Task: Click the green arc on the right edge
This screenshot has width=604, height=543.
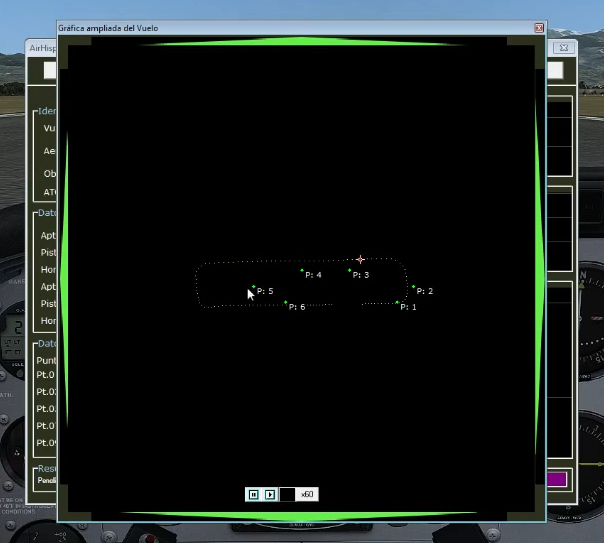Action: click(x=539, y=280)
